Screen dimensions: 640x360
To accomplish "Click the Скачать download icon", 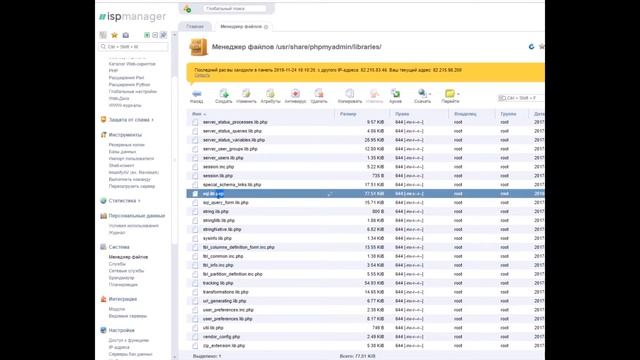I will [x=422, y=93].
